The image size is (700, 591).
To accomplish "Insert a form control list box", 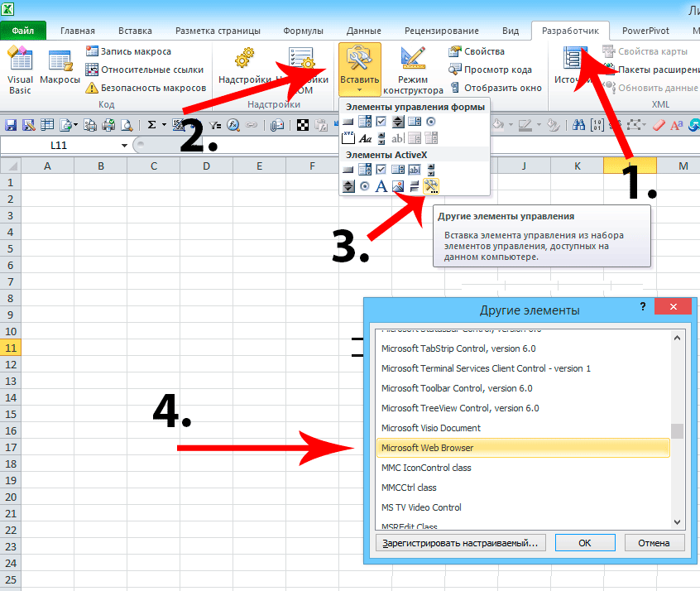I will tap(415, 122).
